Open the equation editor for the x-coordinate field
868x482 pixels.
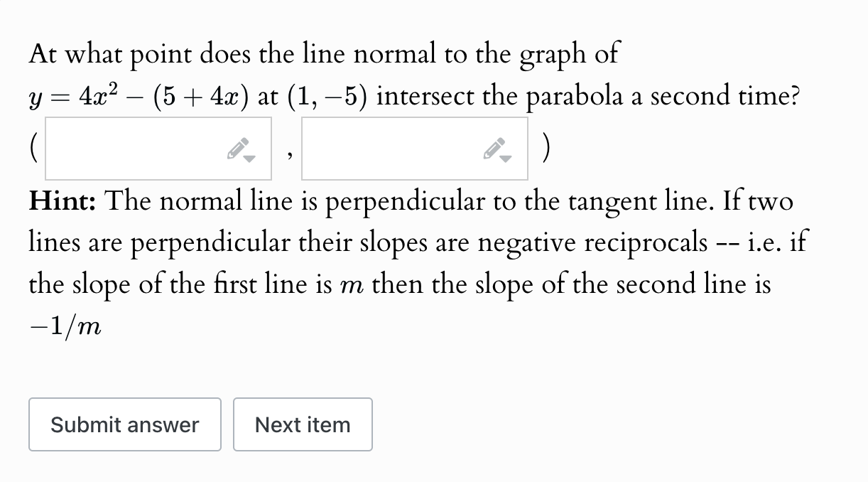[239, 146]
